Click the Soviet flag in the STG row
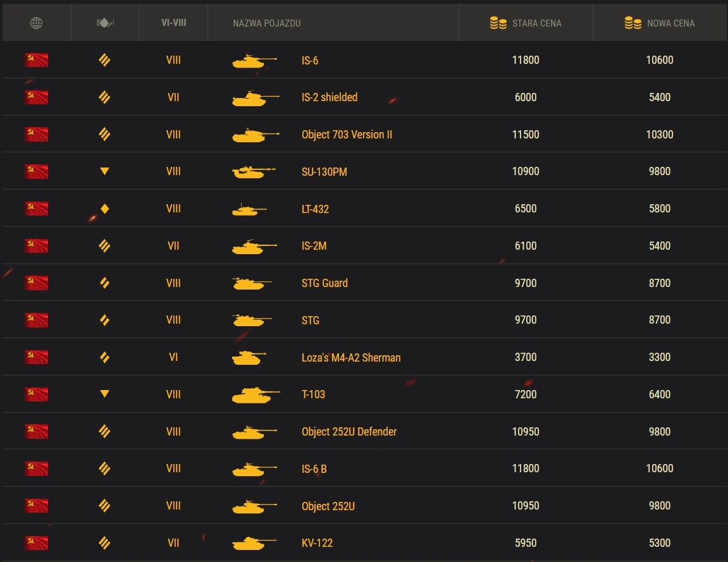 click(x=36, y=320)
